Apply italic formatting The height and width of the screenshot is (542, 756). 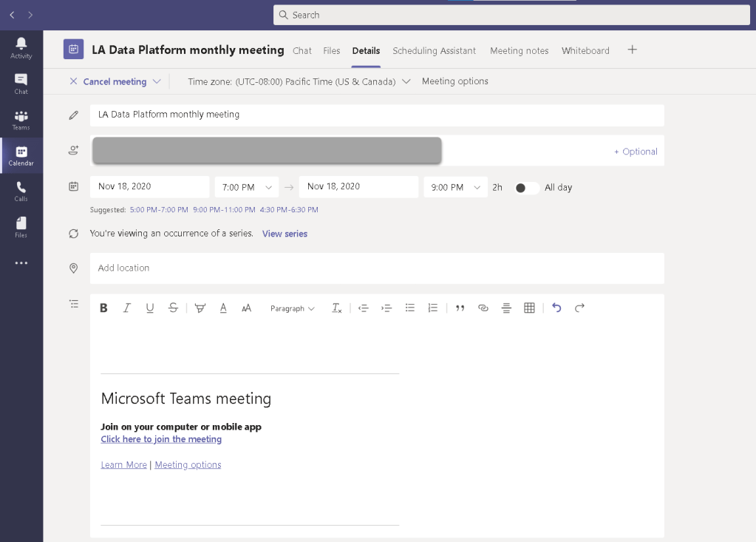pos(126,308)
